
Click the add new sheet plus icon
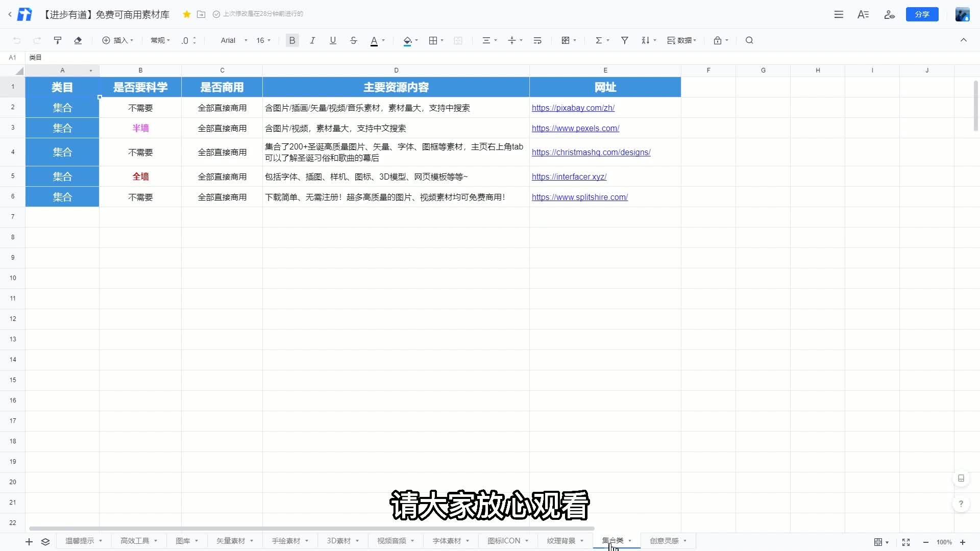[x=29, y=542]
